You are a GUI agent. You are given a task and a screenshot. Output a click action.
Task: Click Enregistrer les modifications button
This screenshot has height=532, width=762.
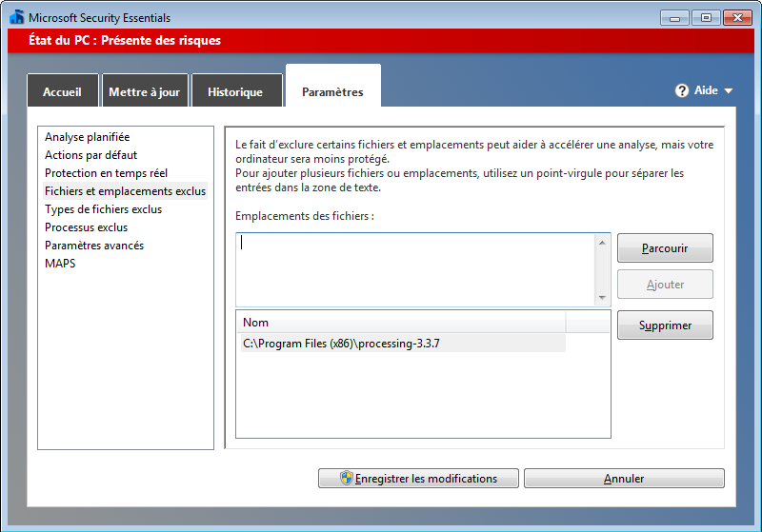[418, 479]
